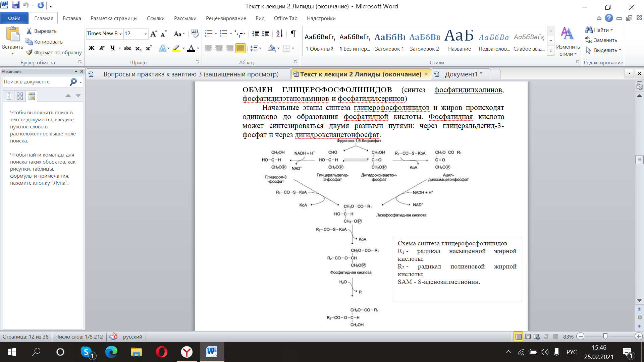This screenshot has width=644, height=362.
Task: Toggle underline (Ч) formatting
Action: [x=113, y=48]
